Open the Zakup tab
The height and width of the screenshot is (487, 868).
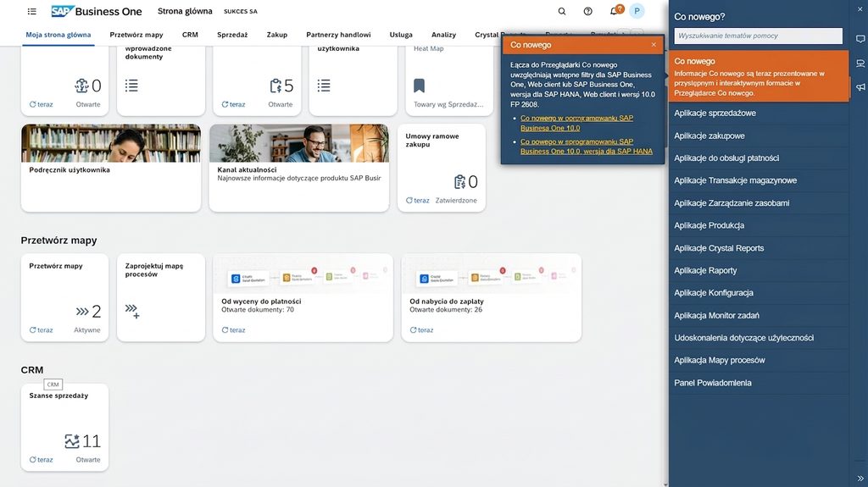tap(277, 35)
